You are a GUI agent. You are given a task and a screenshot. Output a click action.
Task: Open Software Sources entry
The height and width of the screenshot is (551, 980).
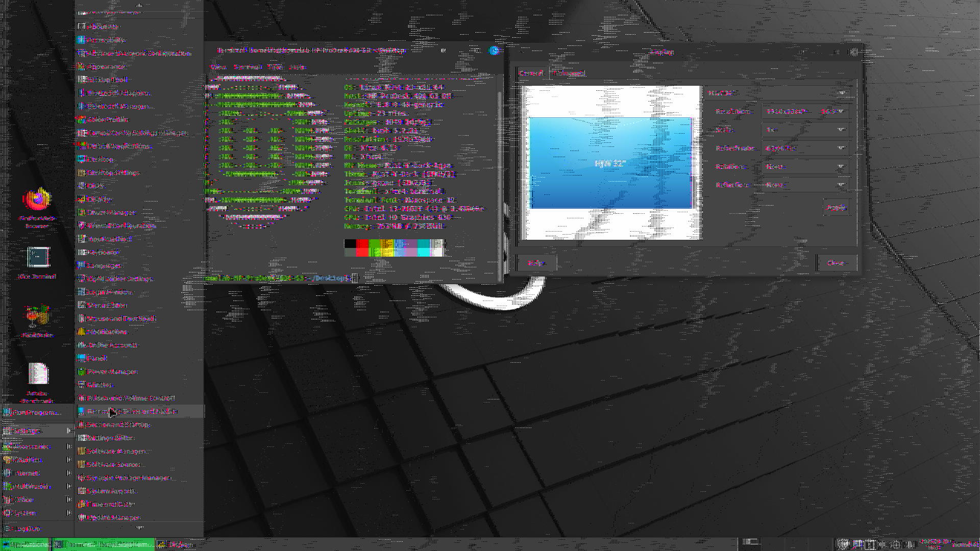pyautogui.click(x=139, y=464)
